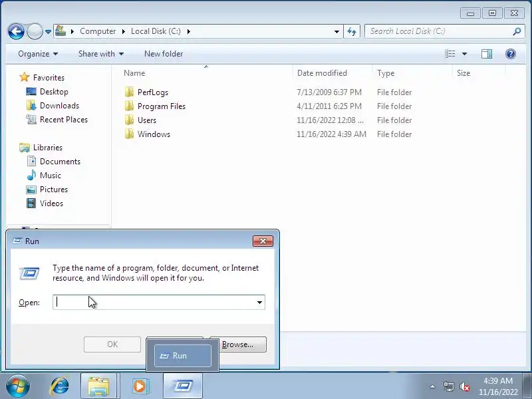Create a New folder
The height and width of the screenshot is (399, 532).
coord(164,54)
